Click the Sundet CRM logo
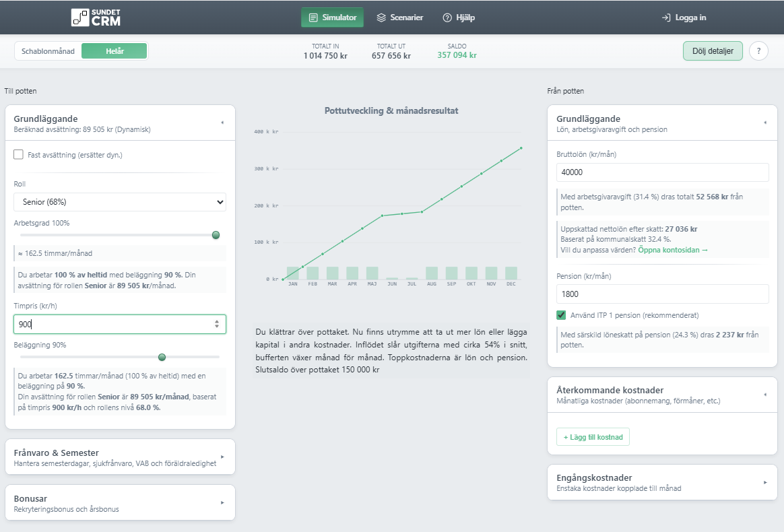 point(95,17)
